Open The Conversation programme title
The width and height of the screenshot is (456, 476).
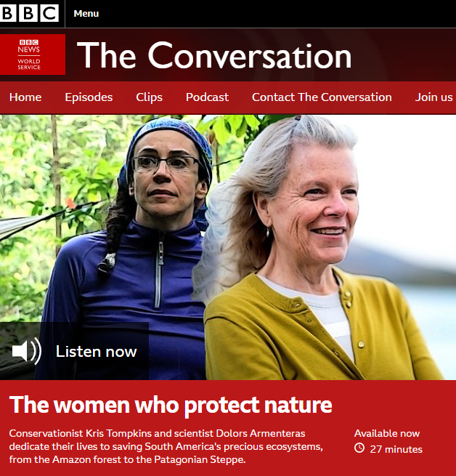tap(214, 55)
